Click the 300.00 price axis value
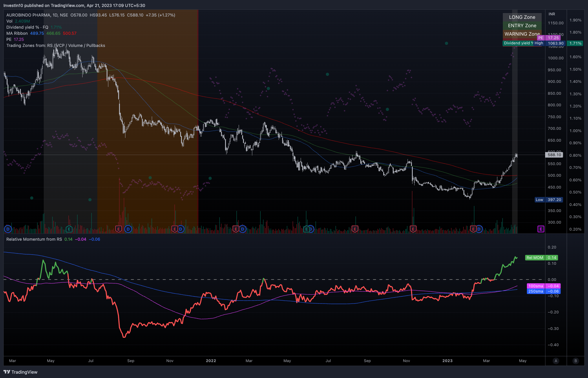This screenshot has height=378, width=588. [x=554, y=222]
